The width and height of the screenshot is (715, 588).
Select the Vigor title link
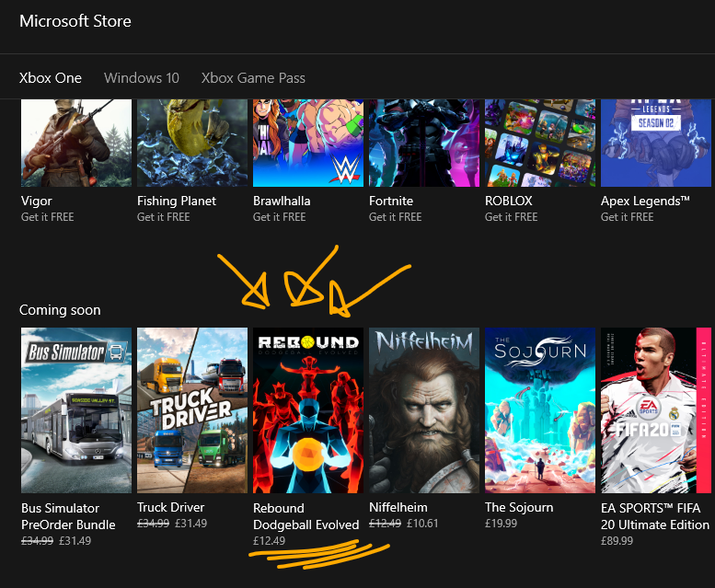[37, 201]
